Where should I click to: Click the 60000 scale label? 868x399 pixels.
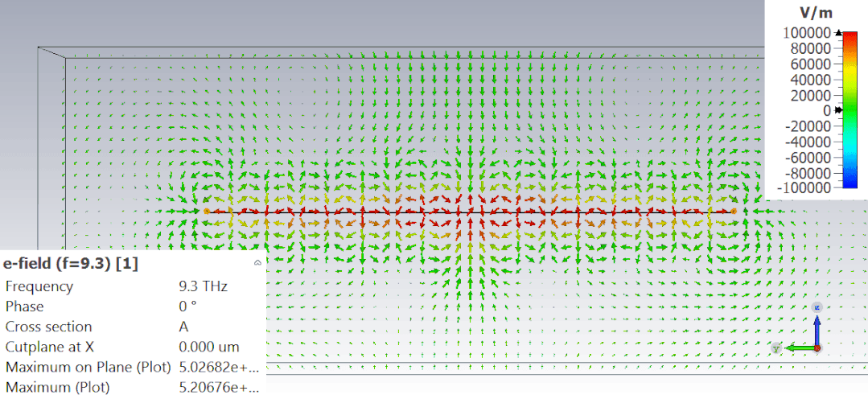(x=810, y=64)
